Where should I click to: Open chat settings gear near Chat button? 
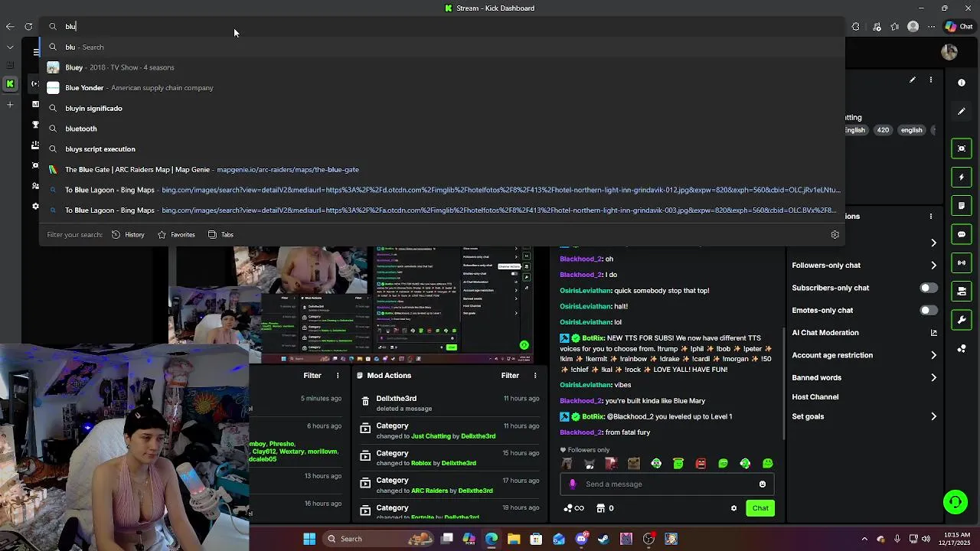pos(733,508)
